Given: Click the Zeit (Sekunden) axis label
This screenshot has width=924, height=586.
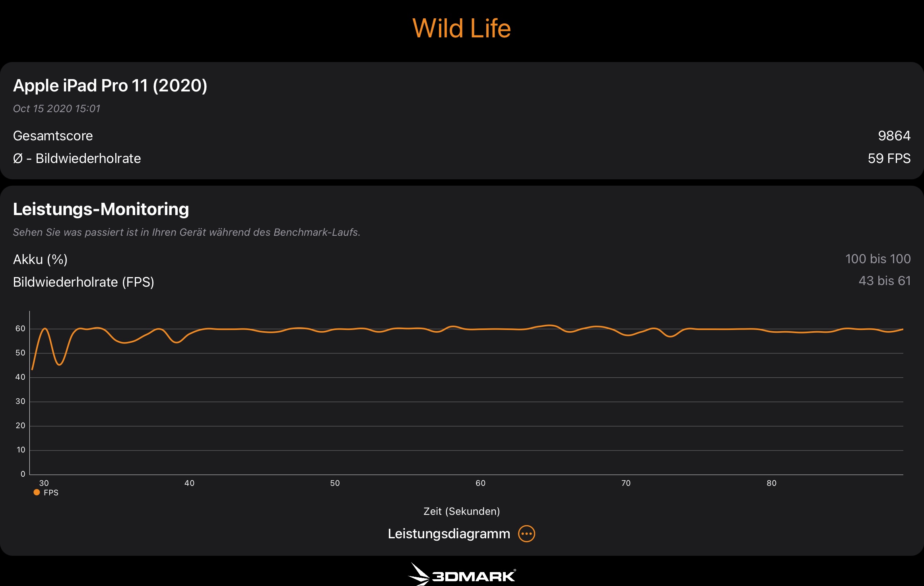Looking at the screenshot, I should (462, 511).
